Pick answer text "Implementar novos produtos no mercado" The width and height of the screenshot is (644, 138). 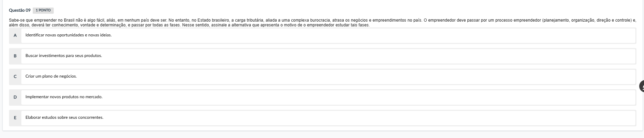(x=64, y=97)
